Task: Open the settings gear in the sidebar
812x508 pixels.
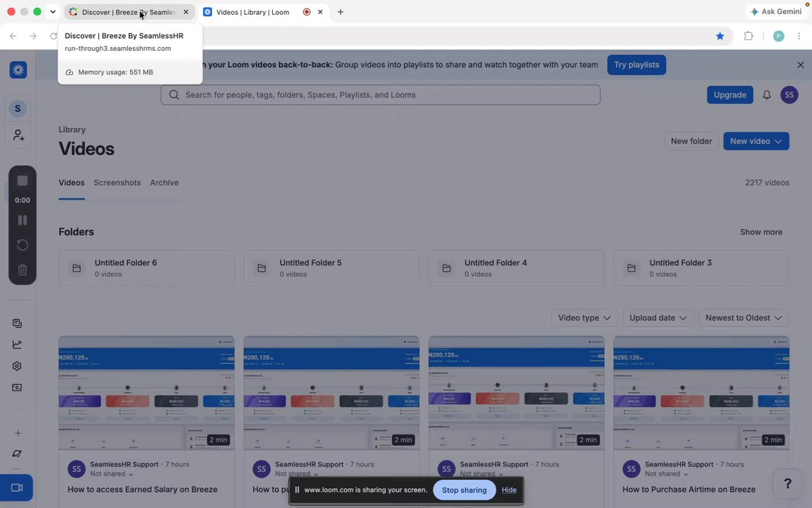Action: [x=17, y=366]
